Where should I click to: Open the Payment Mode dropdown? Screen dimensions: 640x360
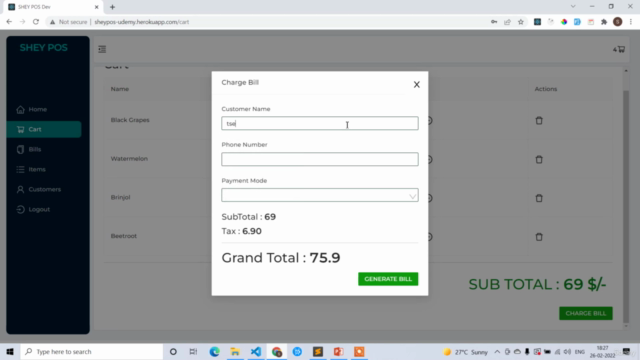320,195
